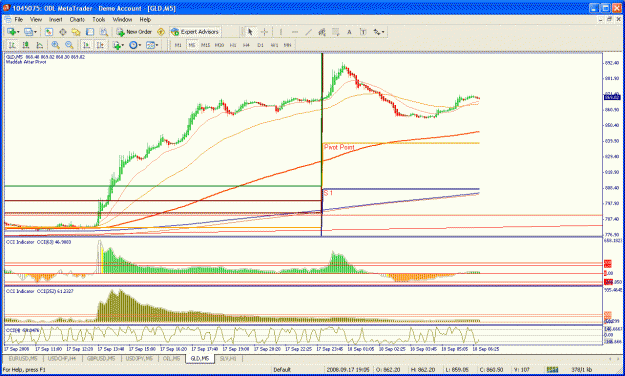625x376 pixels.
Task: Click the Templates icon
Action: 150,45
